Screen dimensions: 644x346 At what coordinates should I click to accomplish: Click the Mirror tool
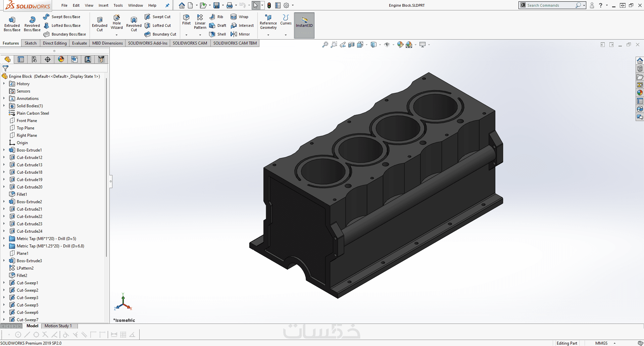pos(240,34)
